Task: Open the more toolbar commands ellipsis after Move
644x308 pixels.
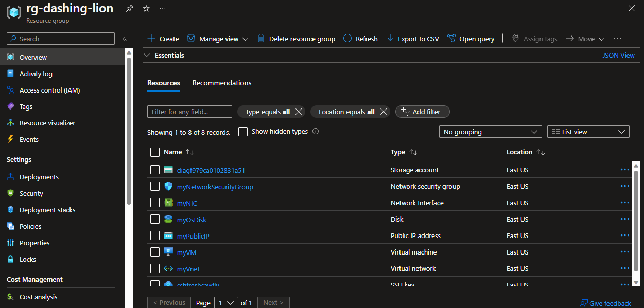Action: pos(617,39)
